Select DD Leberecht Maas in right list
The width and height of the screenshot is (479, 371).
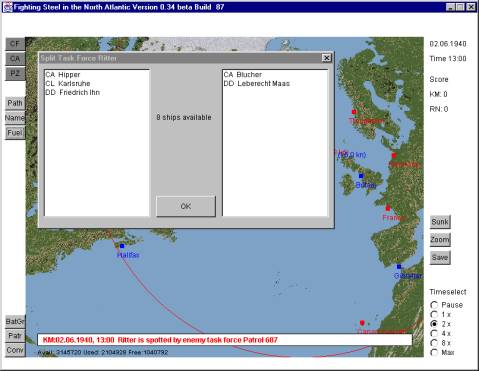point(257,83)
